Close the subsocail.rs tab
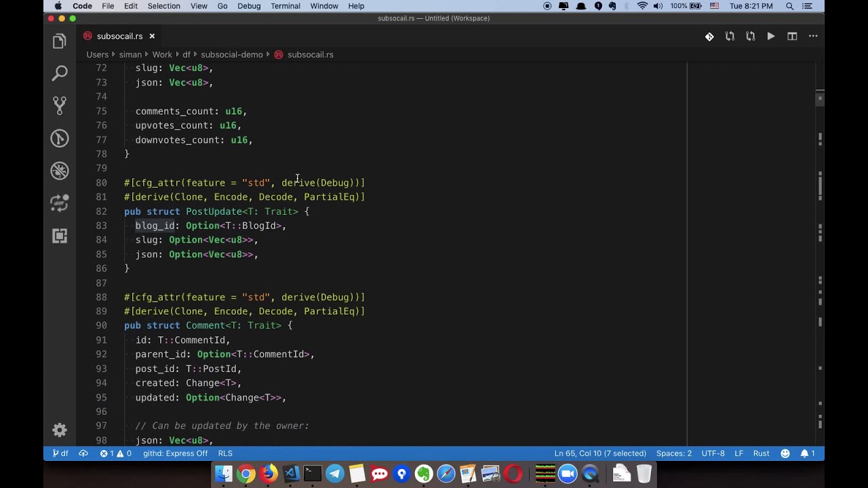 pos(152,36)
